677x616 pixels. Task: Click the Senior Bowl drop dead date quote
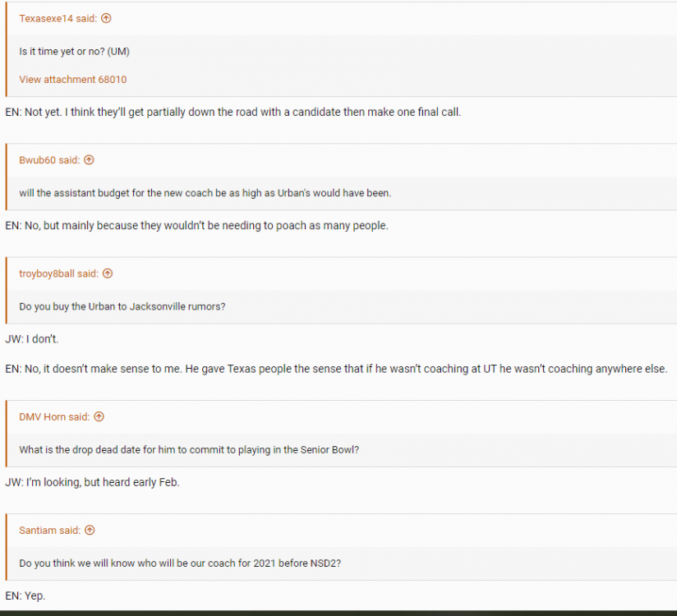187,449
